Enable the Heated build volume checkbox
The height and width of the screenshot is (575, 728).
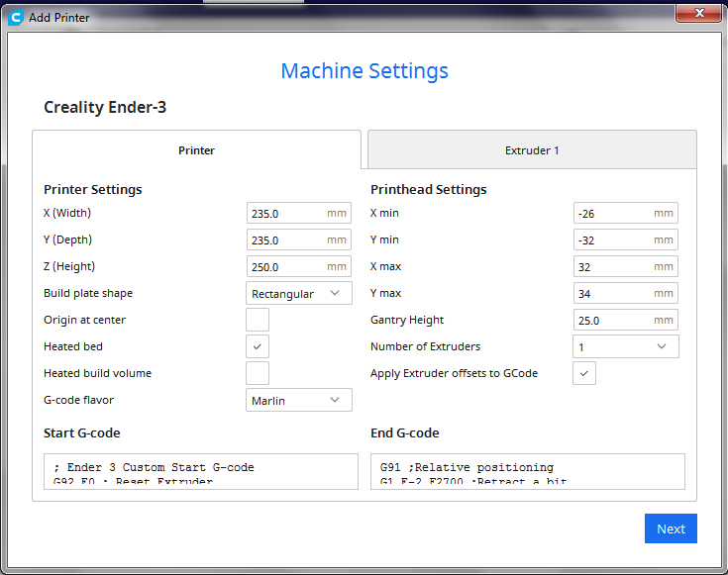pos(258,373)
